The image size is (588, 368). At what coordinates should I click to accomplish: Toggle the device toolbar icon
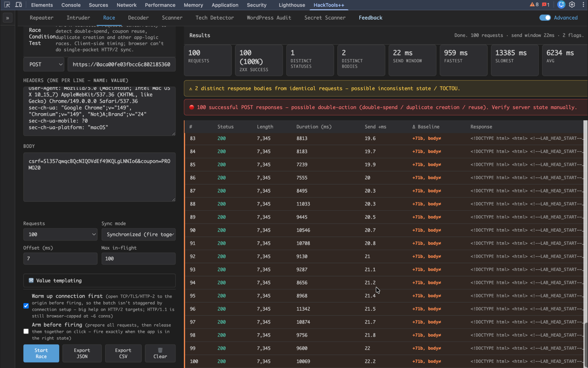tap(18, 5)
